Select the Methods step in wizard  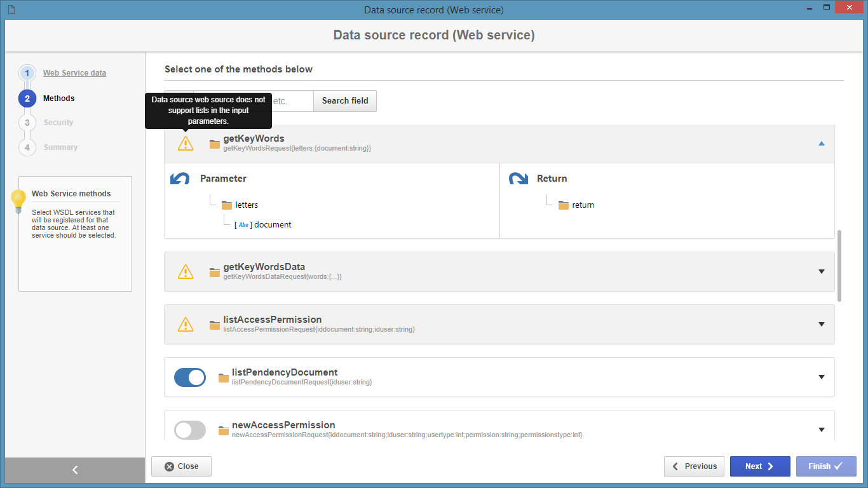point(58,98)
